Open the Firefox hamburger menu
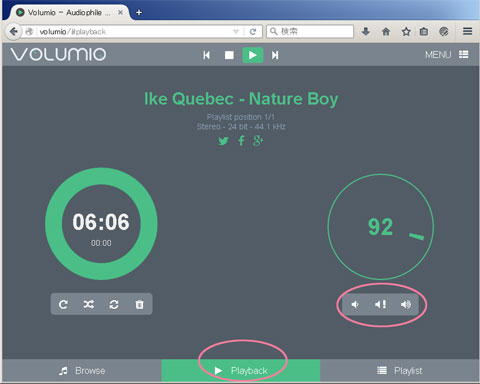This screenshot has height=384, width=480. click(x=467, y=31)
